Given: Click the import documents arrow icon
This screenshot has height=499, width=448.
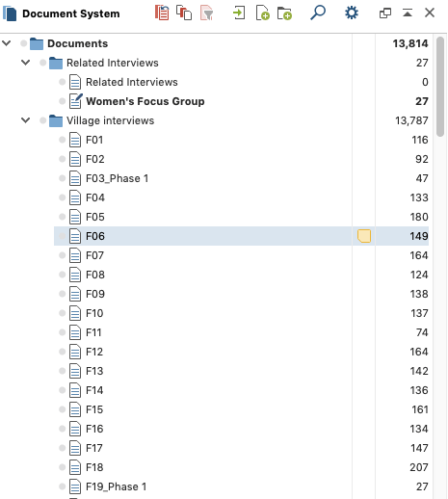Looking at the screenshot, I should click(239, 13).
